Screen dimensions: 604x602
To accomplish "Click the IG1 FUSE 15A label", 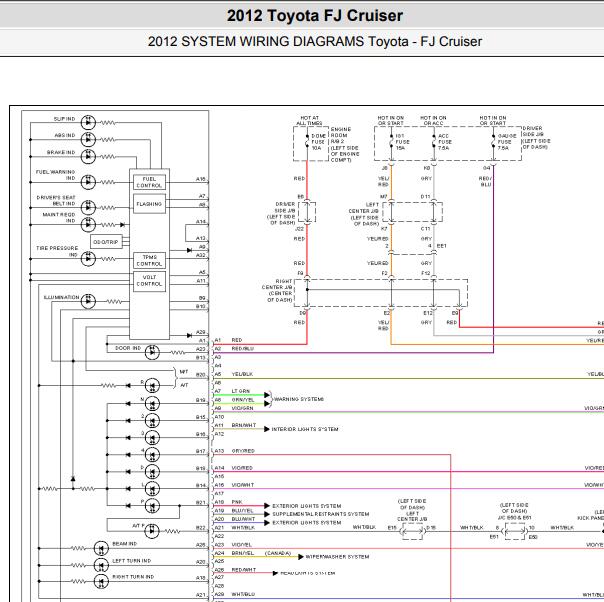I will [x=403, y=142].
